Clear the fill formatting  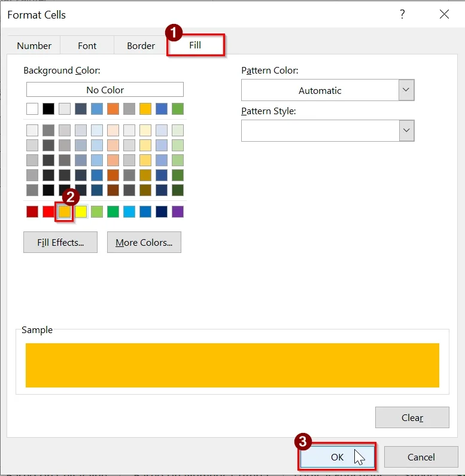[x=412, y=418]
